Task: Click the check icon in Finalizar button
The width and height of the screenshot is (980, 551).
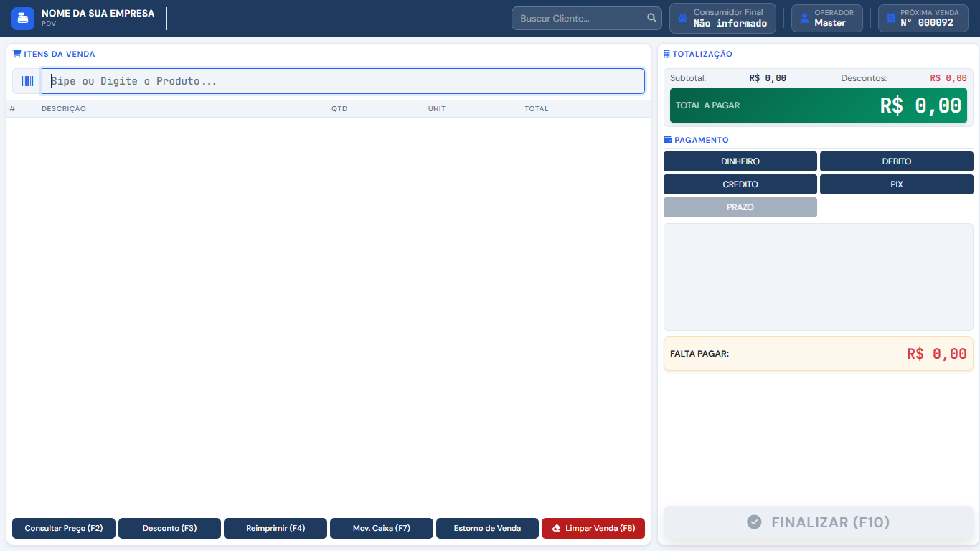Action: click(754, 522)
